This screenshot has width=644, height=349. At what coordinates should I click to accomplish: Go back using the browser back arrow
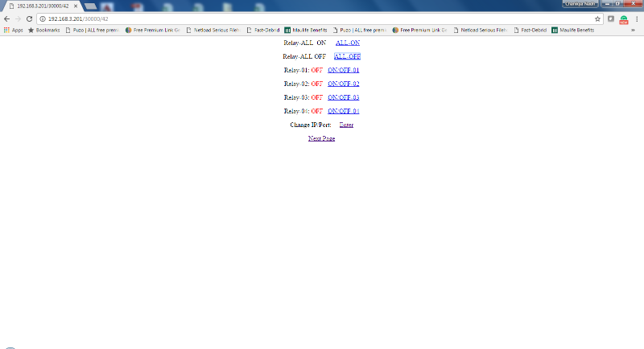click(6, 18)
